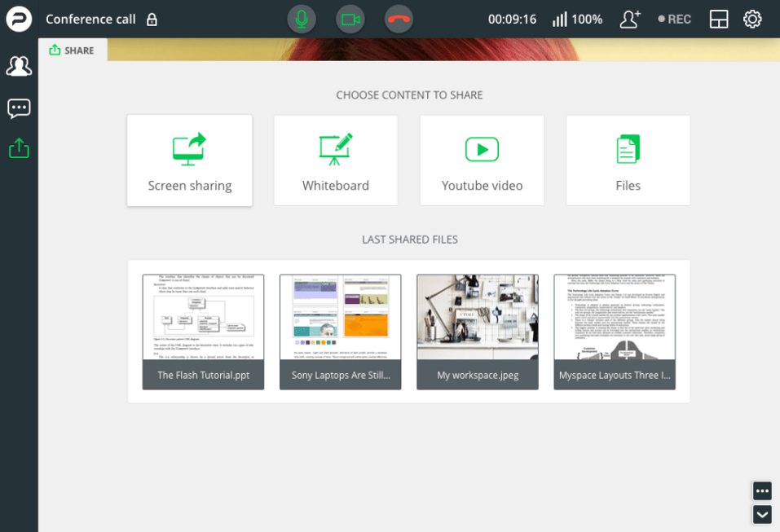Click the share icon in sidebar
The width and height of the screenshot is (780, 532).
pos(19,148)
